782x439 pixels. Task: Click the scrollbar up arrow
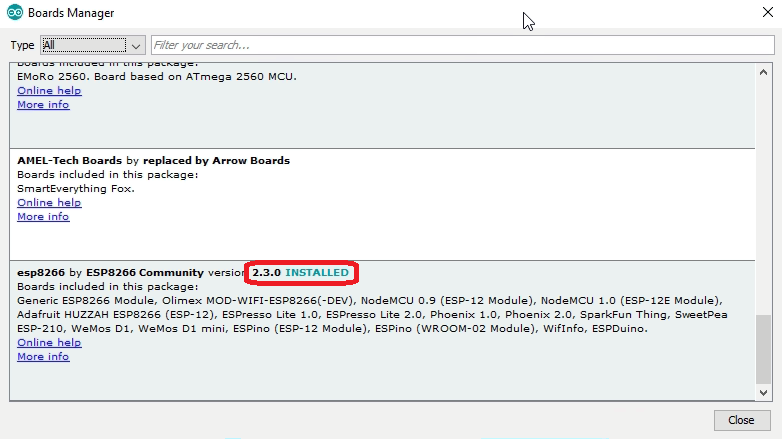pos(763,72)
